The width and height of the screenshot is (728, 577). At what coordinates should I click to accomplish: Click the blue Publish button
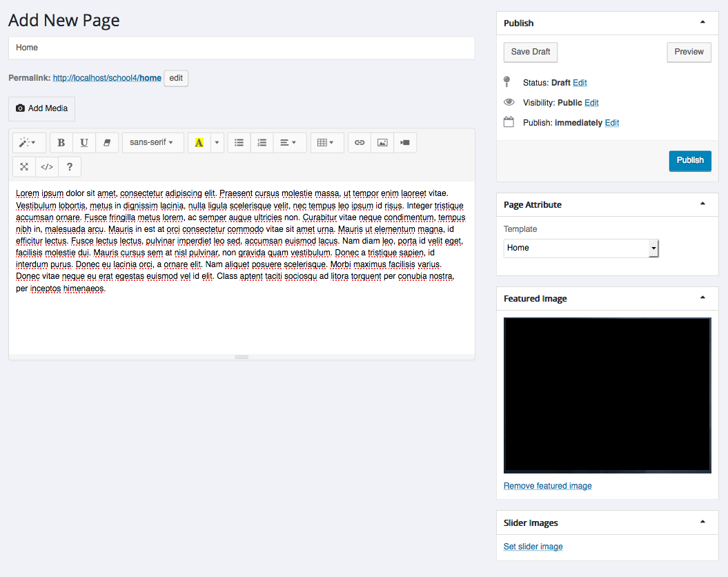click(x=689, y=161)
